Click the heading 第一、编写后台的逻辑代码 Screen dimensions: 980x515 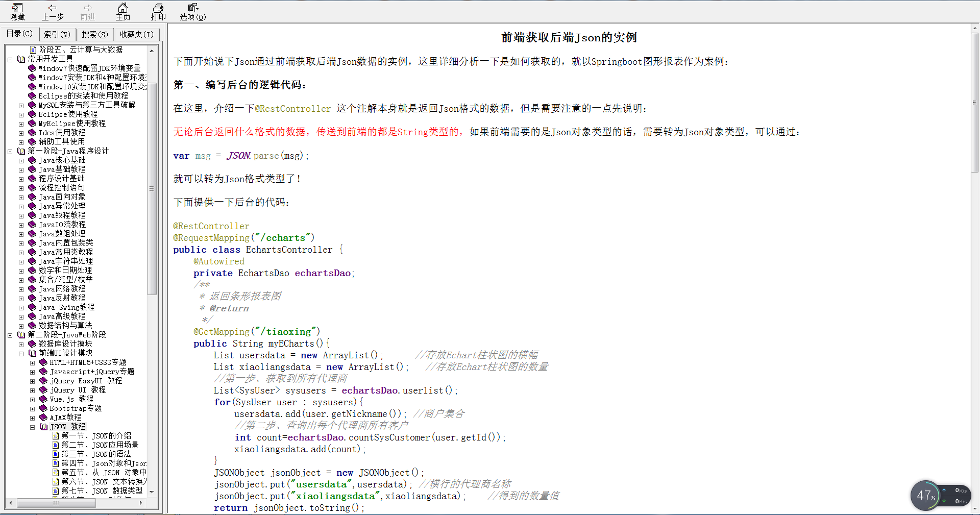tap(240, 85)
